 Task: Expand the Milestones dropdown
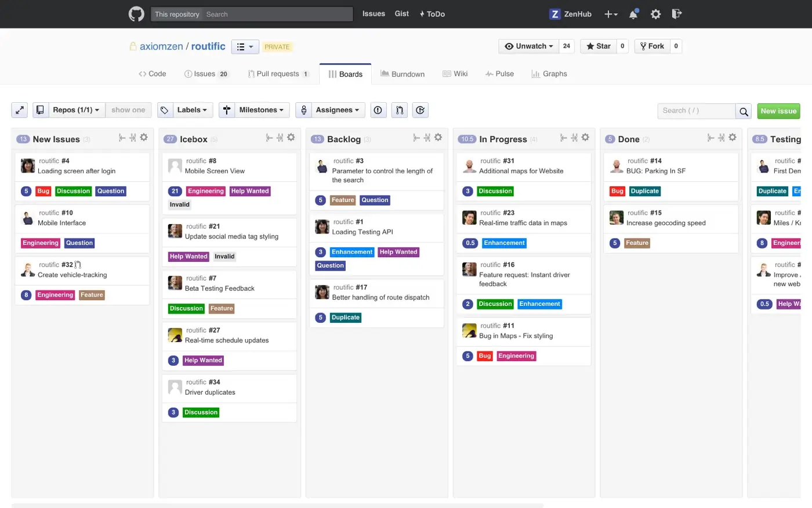point(262,110)
